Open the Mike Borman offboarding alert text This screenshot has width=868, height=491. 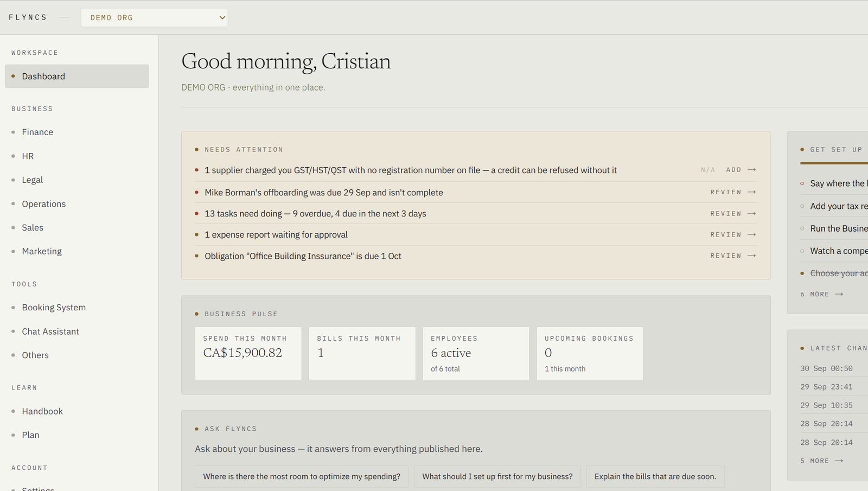324,193
